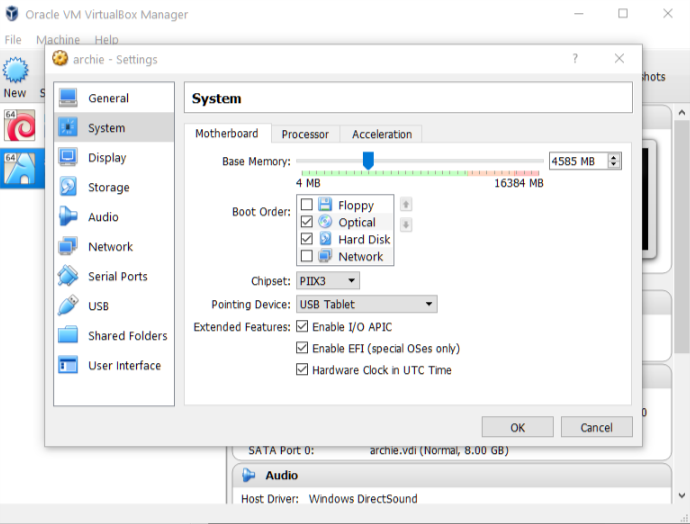Open Audio settings speaker icon
The width and height of the screenshot is (690, 524).
68,216
